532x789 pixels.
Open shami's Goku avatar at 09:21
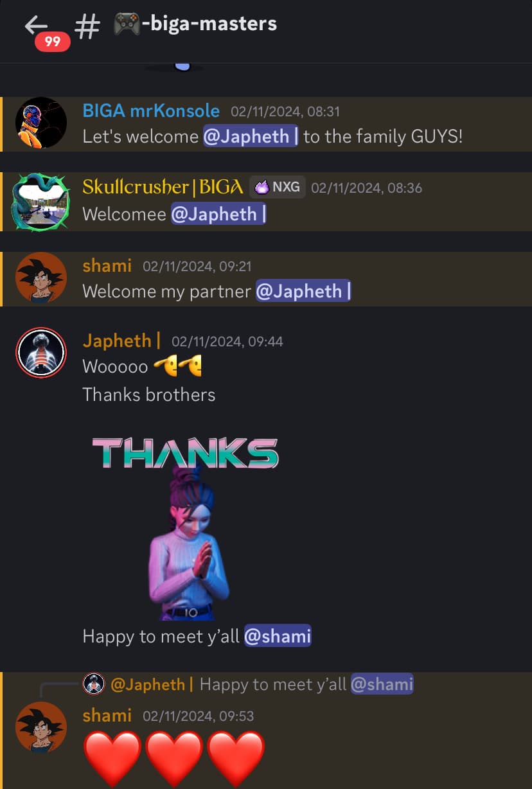coord(40,278)
